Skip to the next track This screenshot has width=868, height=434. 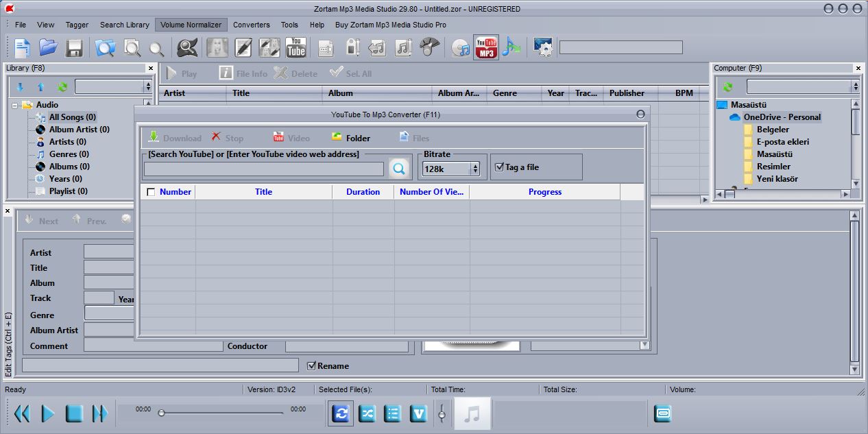[x=100, y=413]
